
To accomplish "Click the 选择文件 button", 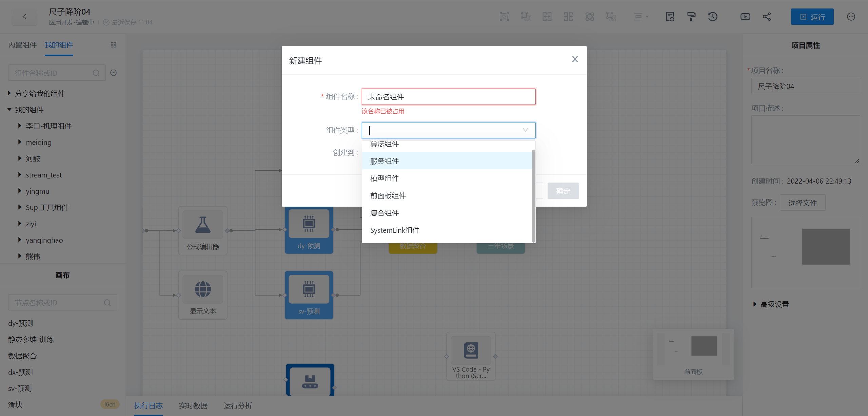I will [802, 203].
